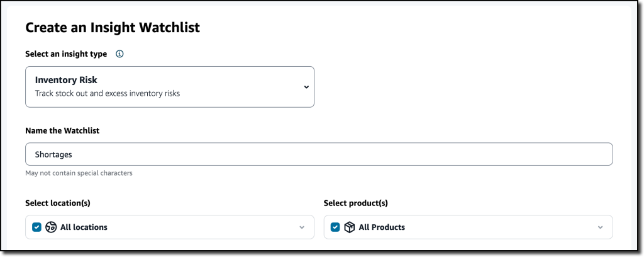Click the Name the Watchlist label
The height and width of the screenshot is (257, 644).
[62, 131]
